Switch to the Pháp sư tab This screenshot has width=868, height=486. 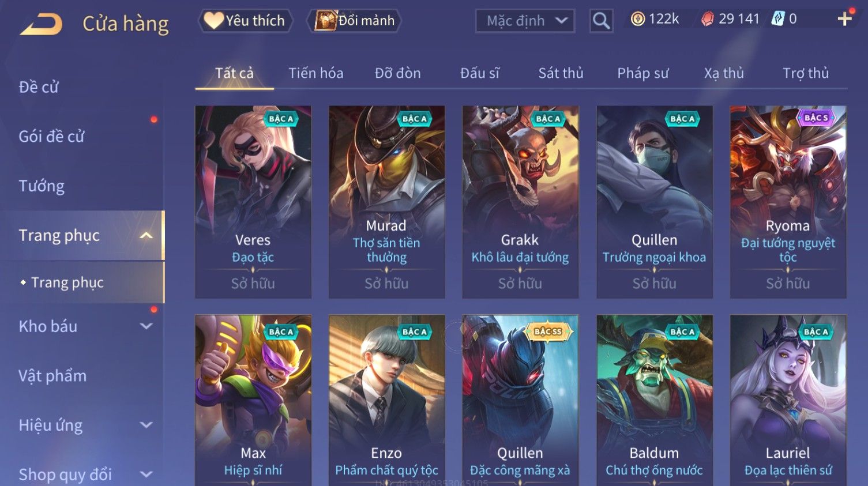(x=642, y=73)
